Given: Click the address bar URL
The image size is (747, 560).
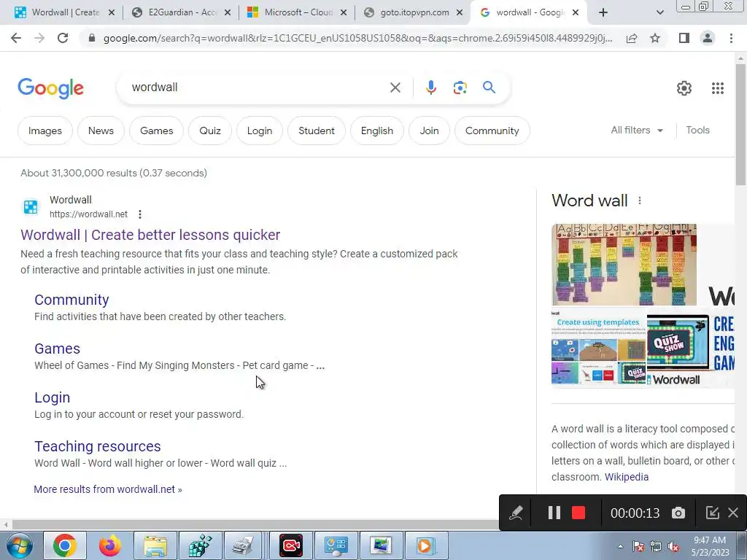Looking at the screenshot, I should [357, 38].
